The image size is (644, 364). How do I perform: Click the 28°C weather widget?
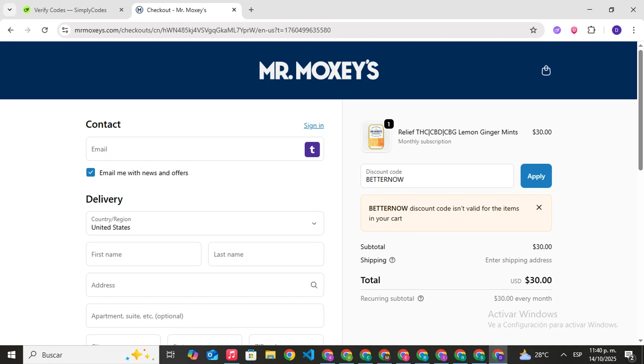click(x=534, y=355)
